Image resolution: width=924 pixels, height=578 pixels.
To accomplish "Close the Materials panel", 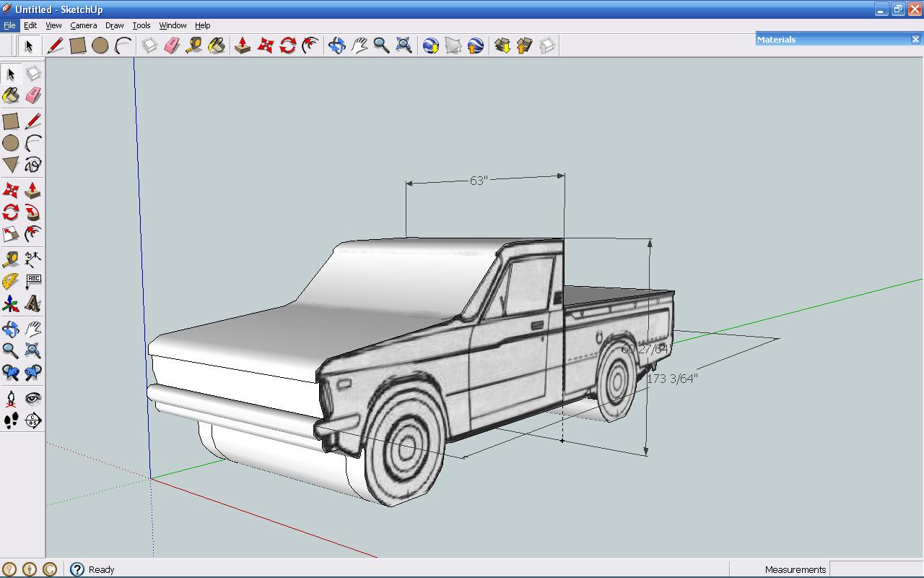I will click(915, 39).
